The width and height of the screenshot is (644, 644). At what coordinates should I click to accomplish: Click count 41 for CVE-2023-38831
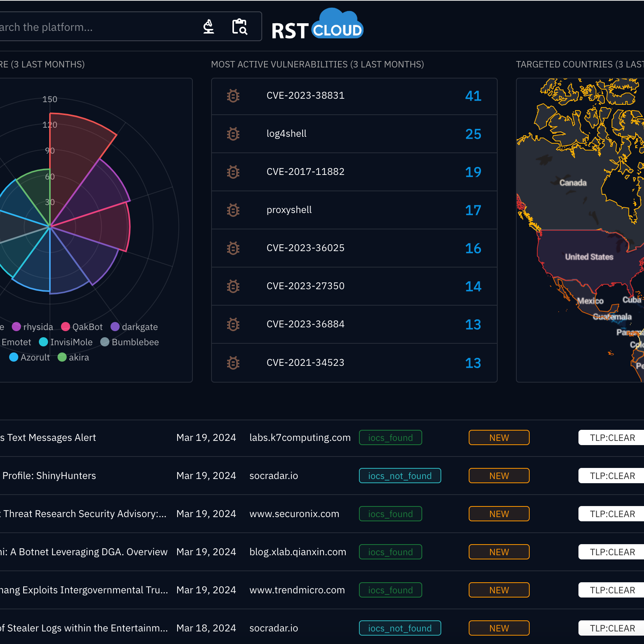[473, 96]
